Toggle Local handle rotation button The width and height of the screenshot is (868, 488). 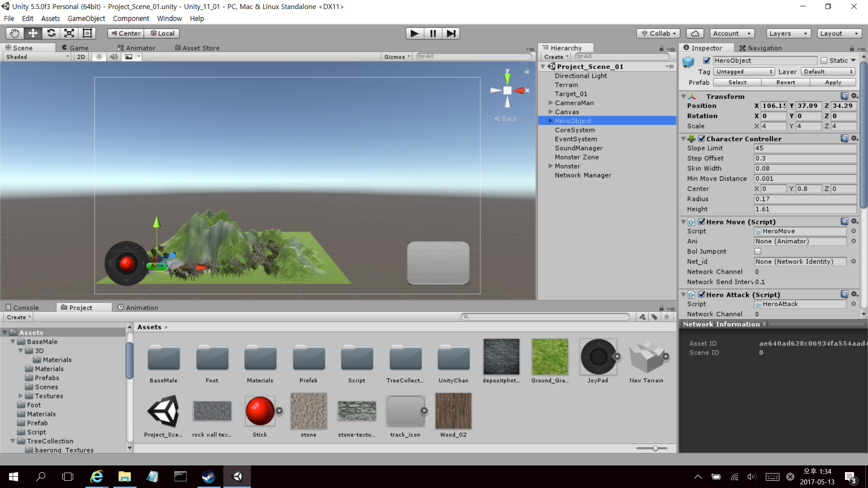tap(162, 33)
